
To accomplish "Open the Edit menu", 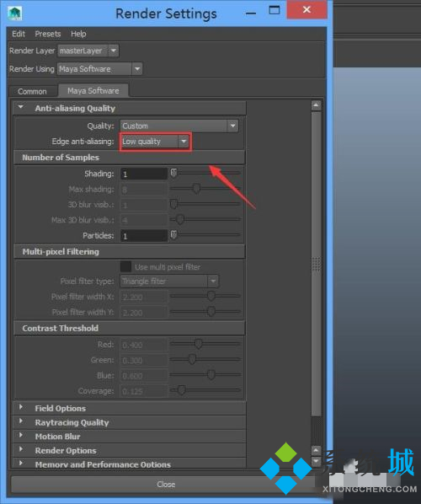I will pyautogui.click(x=19, y=34).
